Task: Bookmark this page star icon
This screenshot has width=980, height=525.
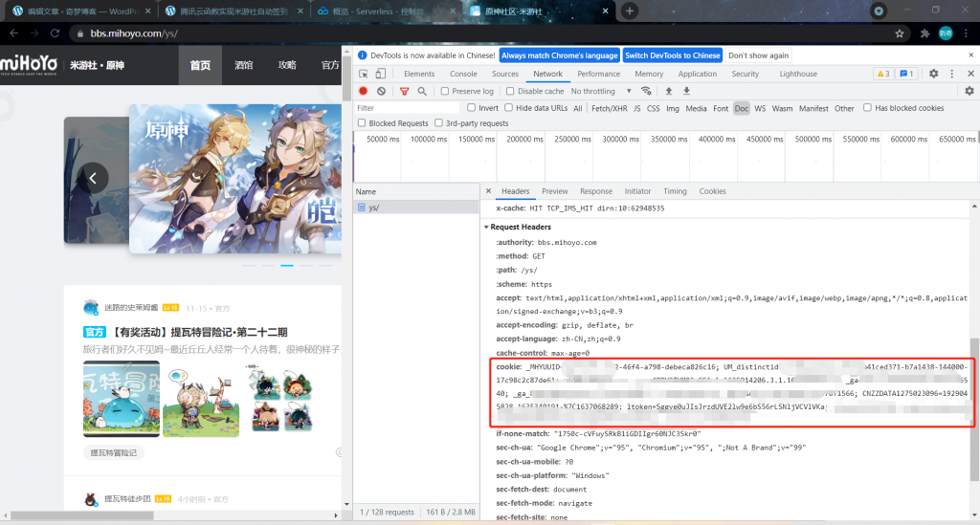Action: coord(900,33)
